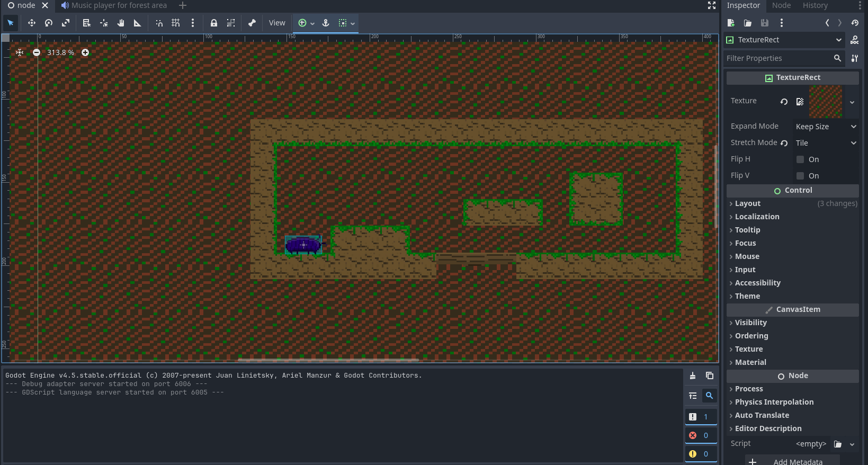Toggle error messages filter in output
Screen dimensions: 868x465
pyautogui.click(x=701, y=435)
